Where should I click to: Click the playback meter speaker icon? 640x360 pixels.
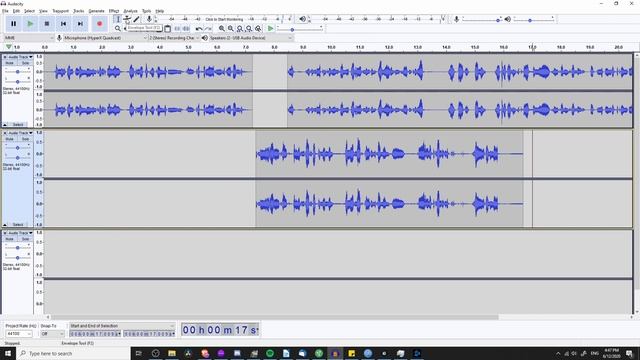[x=302, y=19]
